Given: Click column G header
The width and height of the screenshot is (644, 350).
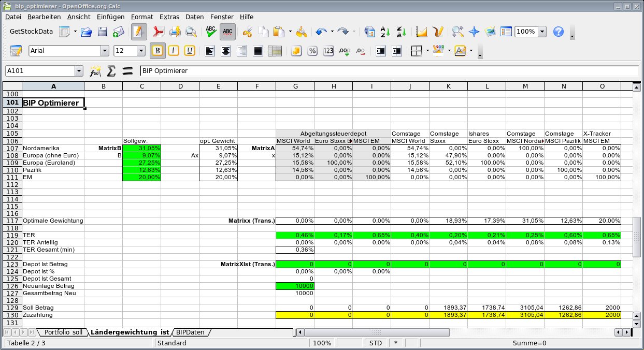Looking at the screenshot, I should (x=295, y=86).
